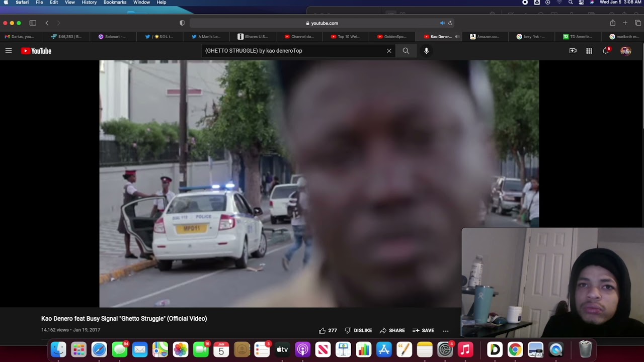644x362 pixels.
Task: Start voice search with the microphone icon
Action: (x=426, y=51)
